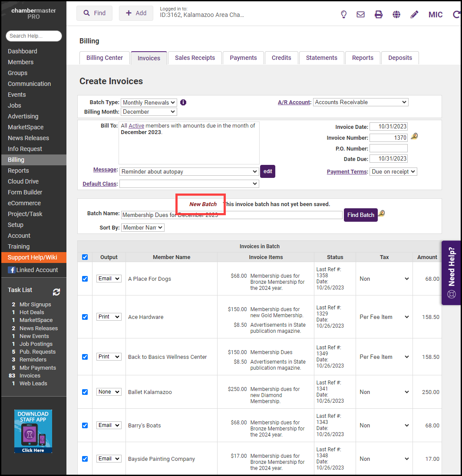Refresh the Task List
Viewport: 462px width, 476px height.
click(56, 292)
